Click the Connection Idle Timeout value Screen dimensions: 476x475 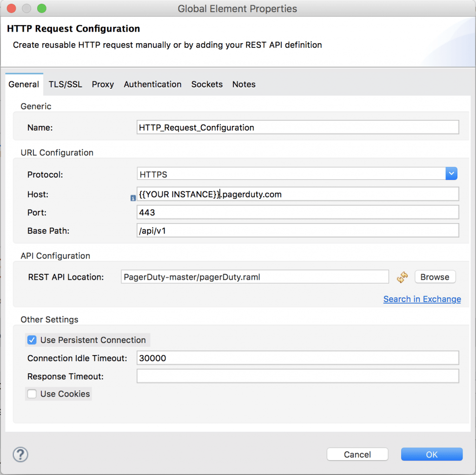[x=297, y=358]
